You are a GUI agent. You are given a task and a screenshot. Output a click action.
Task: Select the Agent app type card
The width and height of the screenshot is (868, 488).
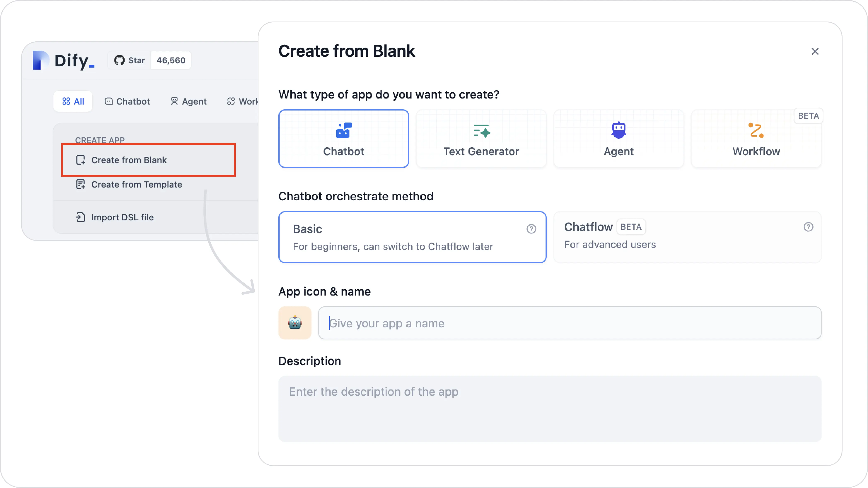point(618,139)
